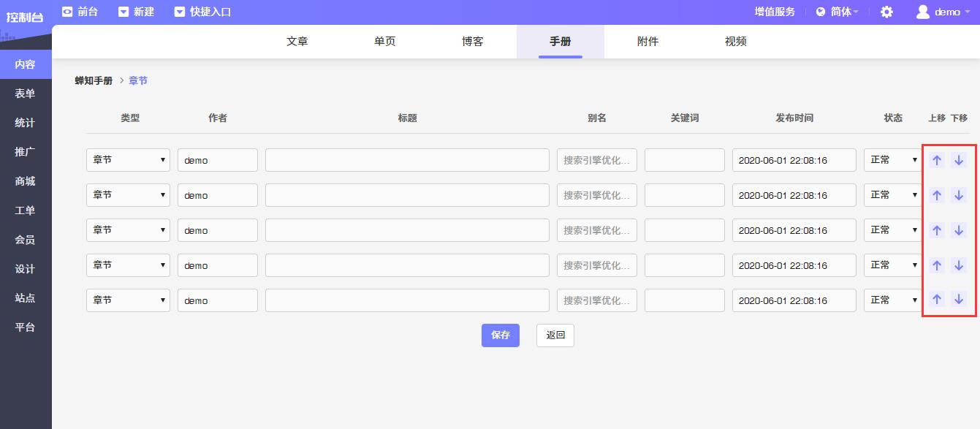This screenshot has width=980, height=429.
Task: Expand the 快捷入口 menu
Action: pyautogui.click(x=202, y=12)
